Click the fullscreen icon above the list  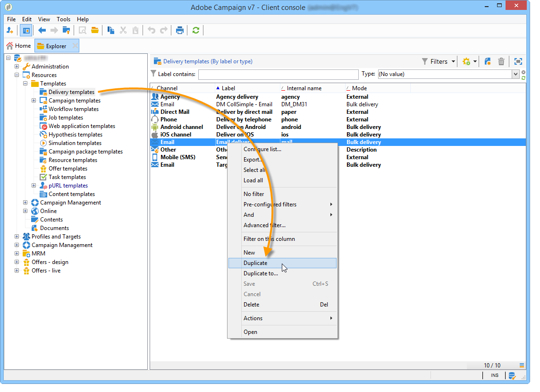pyautogui.click(x=518, y=61)
